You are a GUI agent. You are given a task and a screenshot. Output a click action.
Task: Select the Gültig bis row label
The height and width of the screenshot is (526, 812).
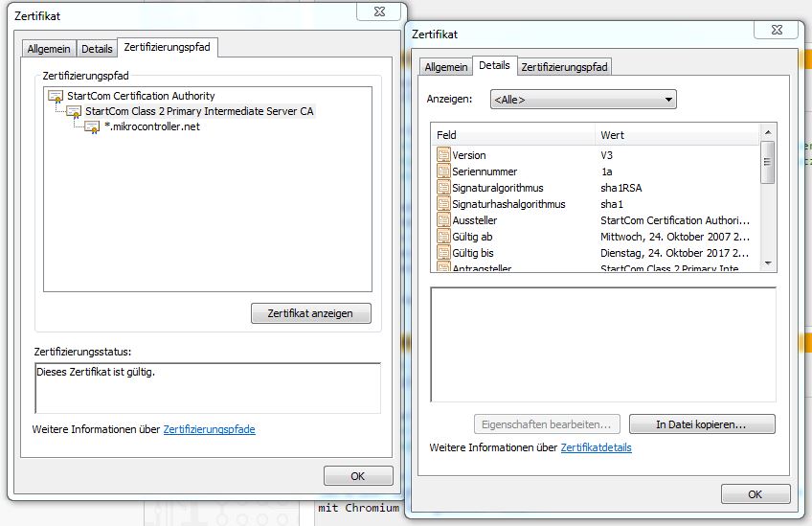(x=473, y=253)
